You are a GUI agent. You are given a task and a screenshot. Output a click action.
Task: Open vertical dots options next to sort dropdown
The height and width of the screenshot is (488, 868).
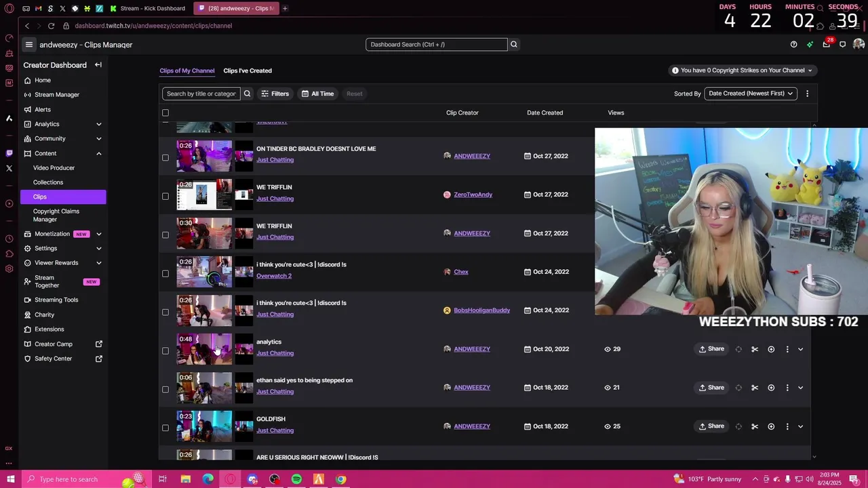(807, 94)
